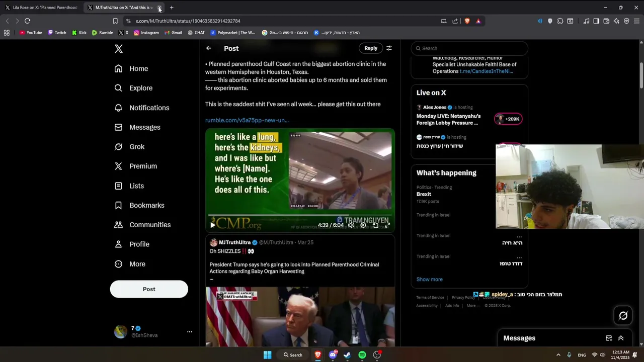Click Show more under What's happening

430,280
